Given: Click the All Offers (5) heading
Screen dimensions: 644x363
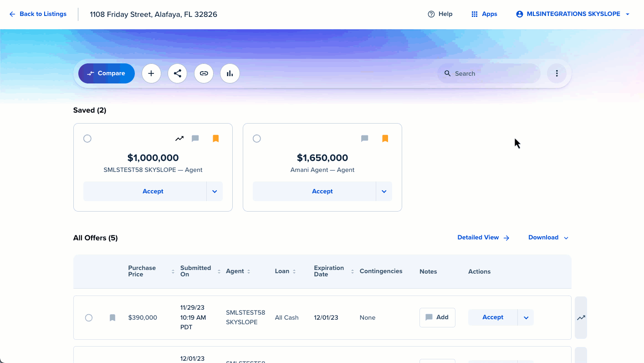Looking at the screenshot, I should coord(96,238).
